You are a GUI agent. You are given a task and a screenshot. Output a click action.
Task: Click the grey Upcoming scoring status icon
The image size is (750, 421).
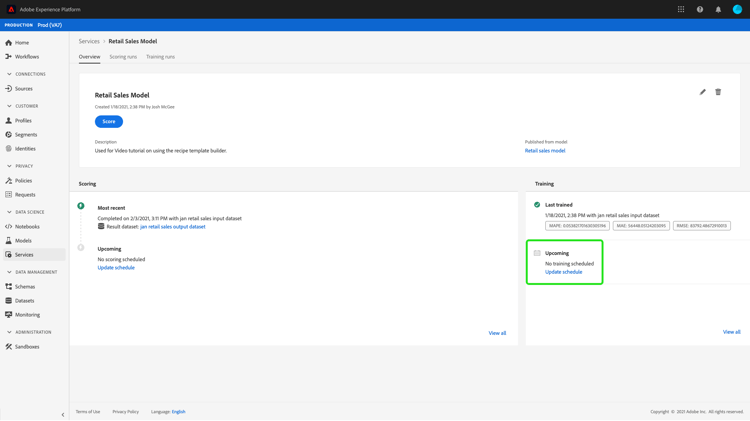[81, 247]
